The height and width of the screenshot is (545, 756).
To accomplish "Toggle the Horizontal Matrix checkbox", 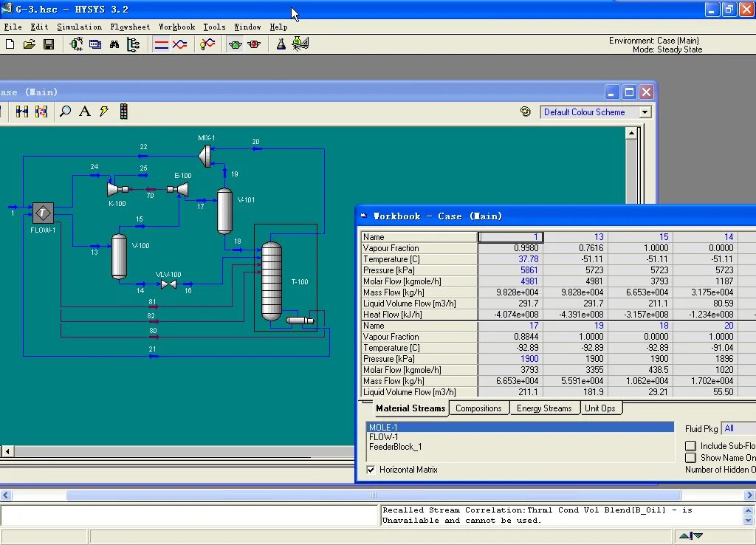I will point(371,470).
